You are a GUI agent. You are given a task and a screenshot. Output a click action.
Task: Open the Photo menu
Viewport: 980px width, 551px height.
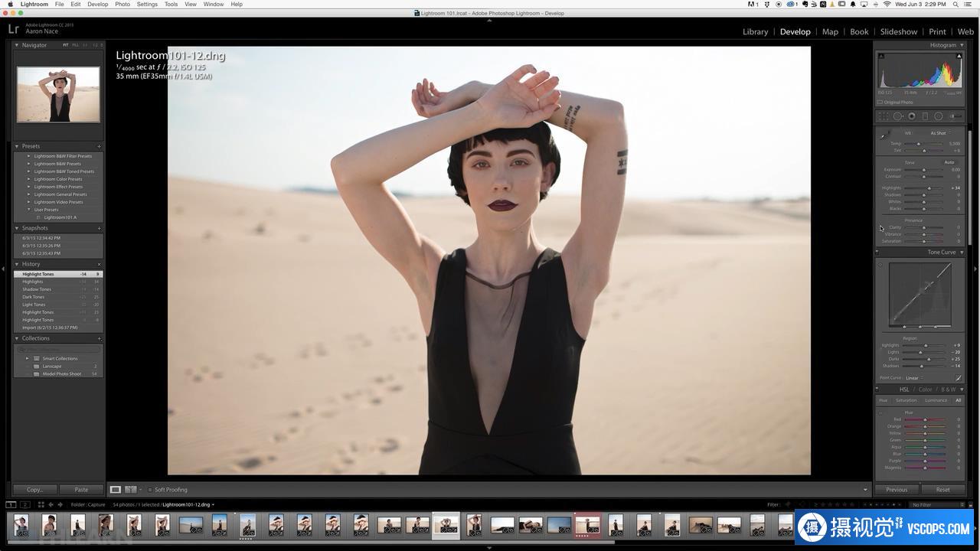122,4
